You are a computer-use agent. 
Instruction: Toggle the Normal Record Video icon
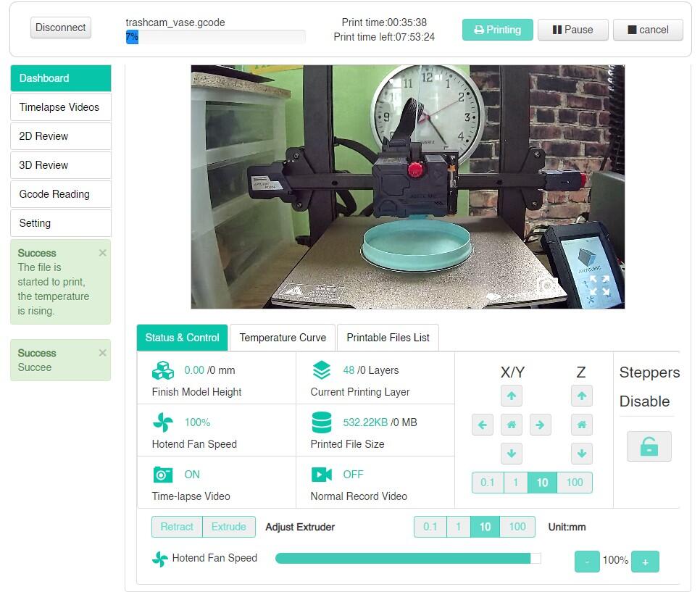coord(321,475)
